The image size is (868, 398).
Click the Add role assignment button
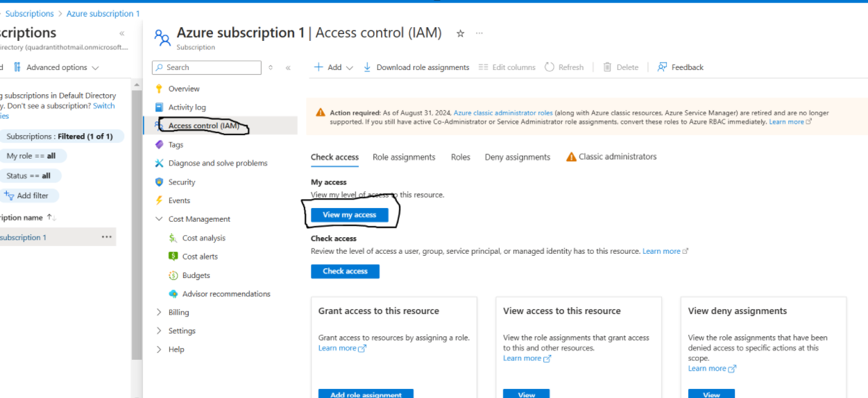[366, 393]
